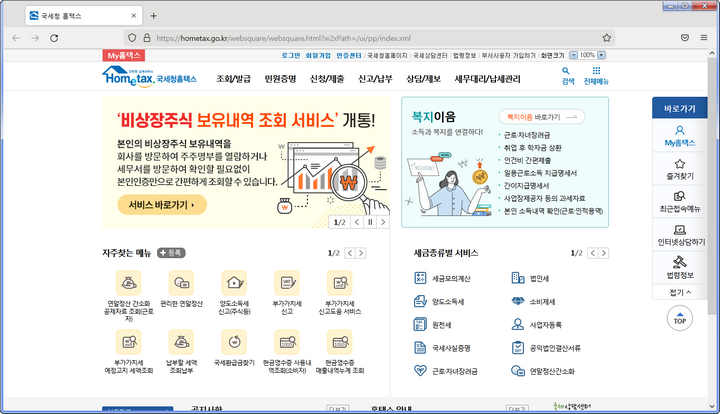The width and height of the screenshot is (720, 414).
Task: Collapse the sidebar with 접기
Action: point(680,292)
